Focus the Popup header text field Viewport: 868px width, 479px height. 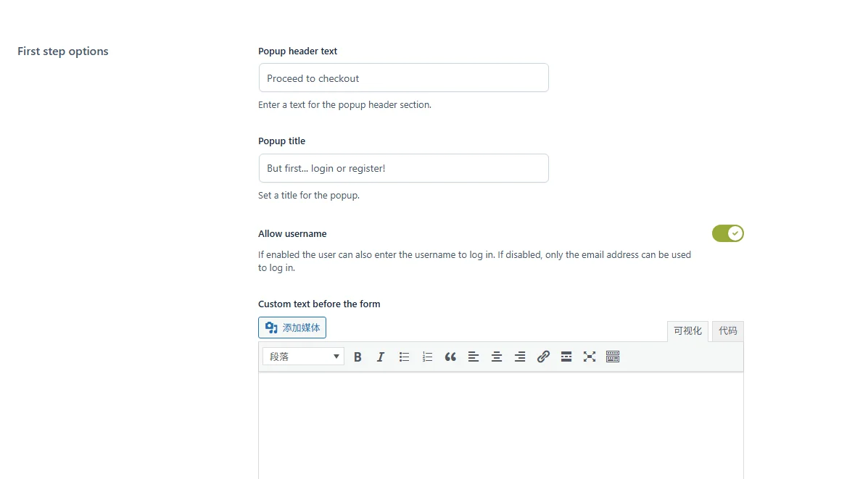click(x=404, y=78)
